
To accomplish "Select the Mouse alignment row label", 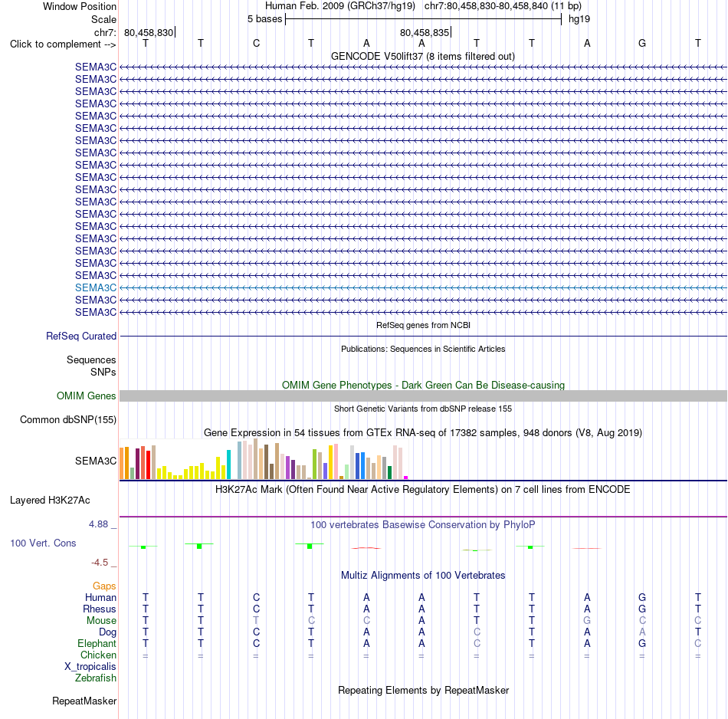I will [101, 621].
